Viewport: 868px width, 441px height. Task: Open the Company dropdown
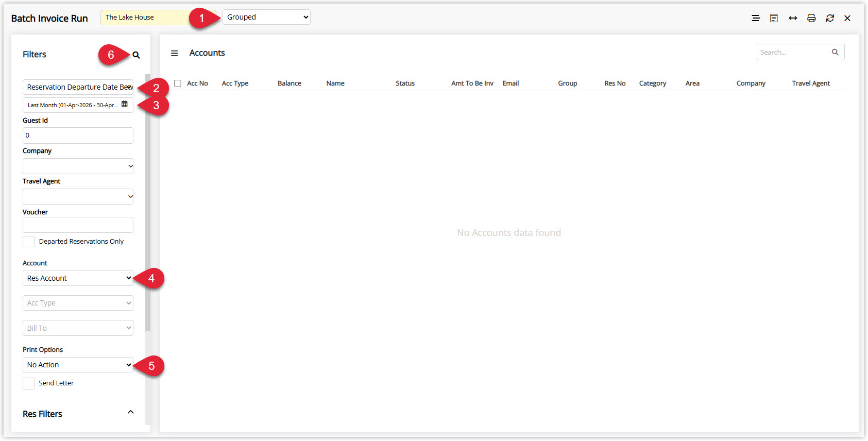pyautogui.click(x=78, y=166)
